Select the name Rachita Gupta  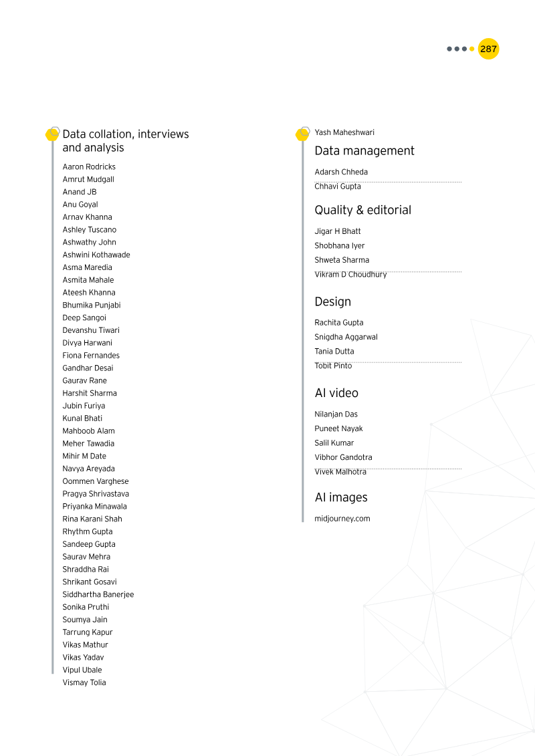[x=339, y=323]
